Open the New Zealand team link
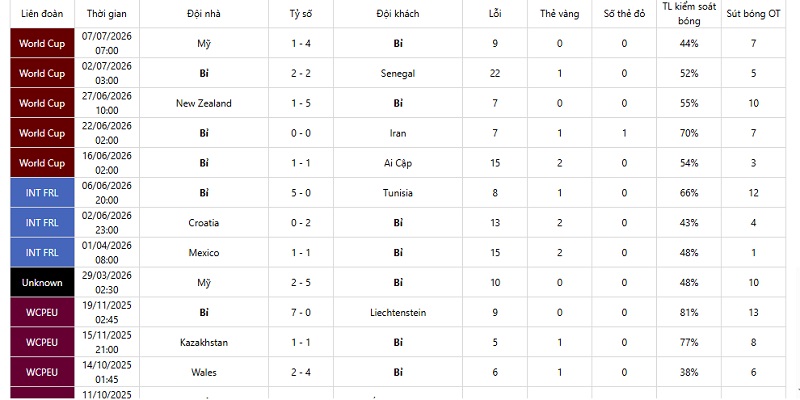Screen dimensions: 800x400 click(x=204, y=104)
